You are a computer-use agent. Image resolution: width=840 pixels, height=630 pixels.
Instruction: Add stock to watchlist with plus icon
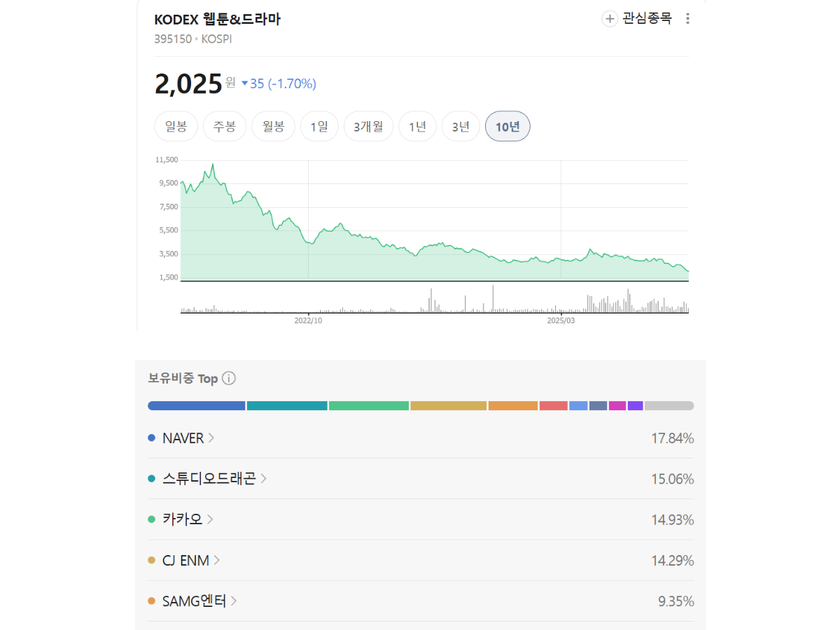pyautogui.click(x=610, y=19)
